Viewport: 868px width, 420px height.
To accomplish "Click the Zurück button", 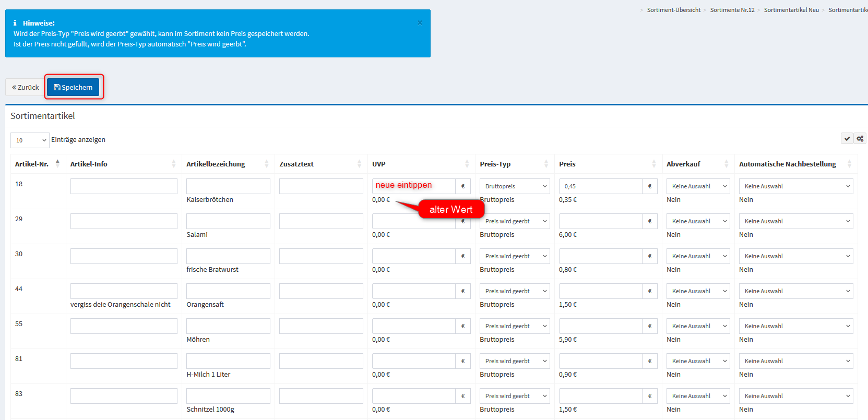I will coord(25,87).
